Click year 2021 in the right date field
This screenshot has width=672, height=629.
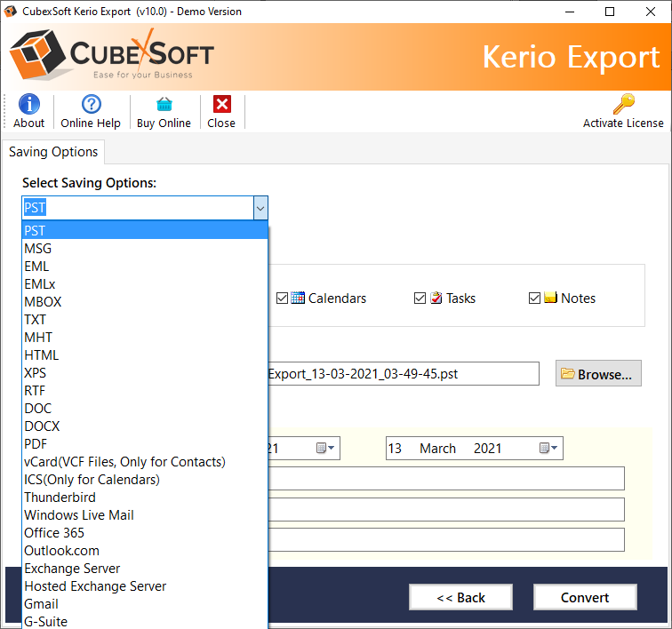pyautogui.click(x=487, y=448)
